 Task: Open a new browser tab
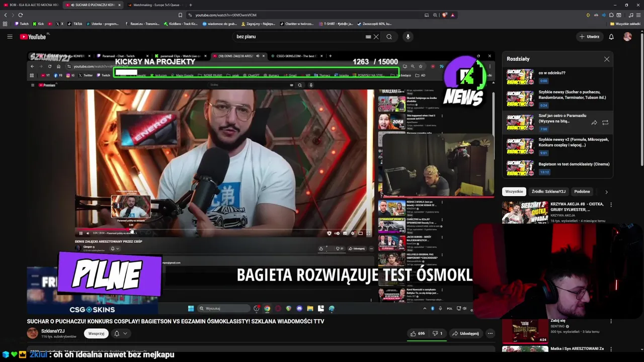pos(190,5)
